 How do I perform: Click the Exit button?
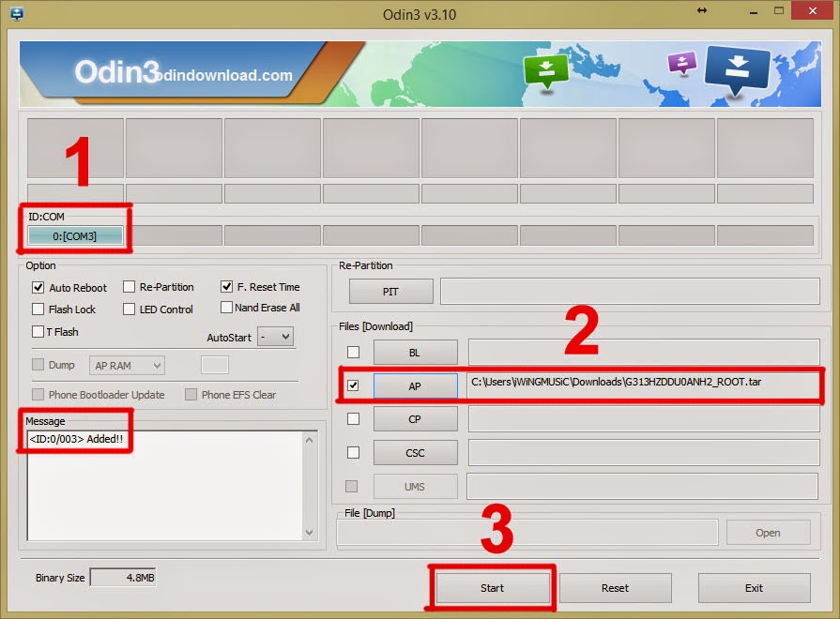click(754, 588)
